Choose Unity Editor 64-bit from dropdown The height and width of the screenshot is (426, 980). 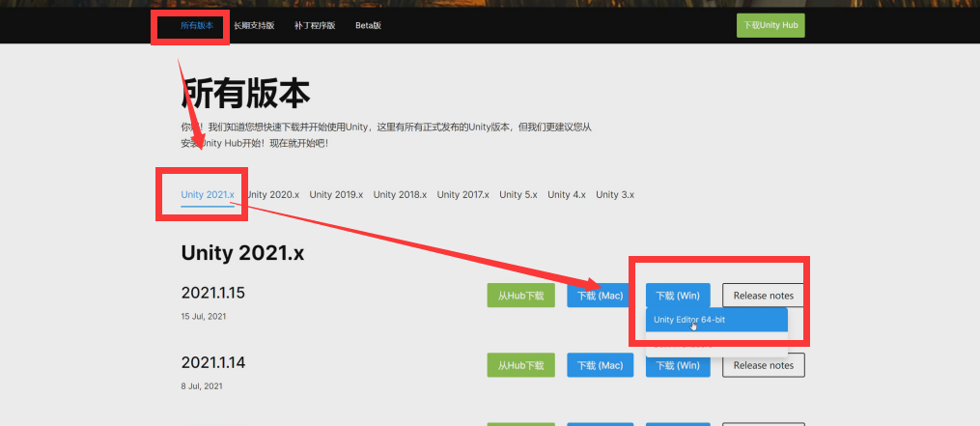(x=716, y=320)
